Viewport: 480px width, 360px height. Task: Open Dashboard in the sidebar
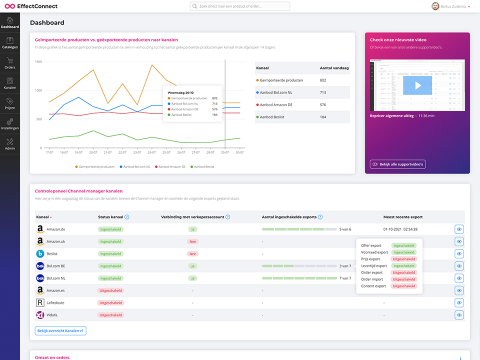tap(10, 22)
